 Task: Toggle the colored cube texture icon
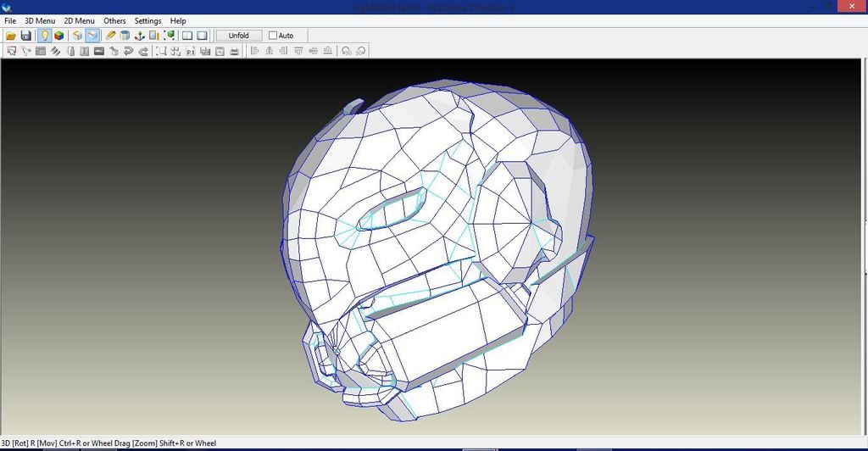tap(58, 36)
